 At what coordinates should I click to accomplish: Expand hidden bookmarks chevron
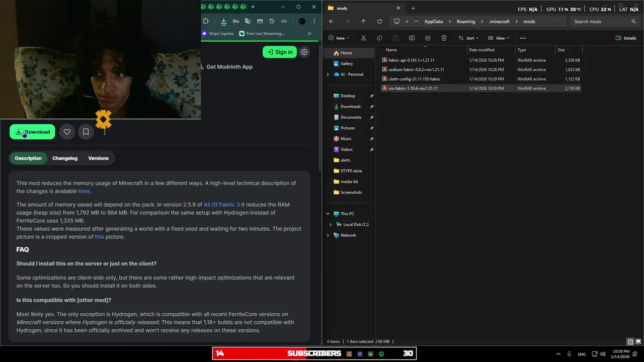309,34
